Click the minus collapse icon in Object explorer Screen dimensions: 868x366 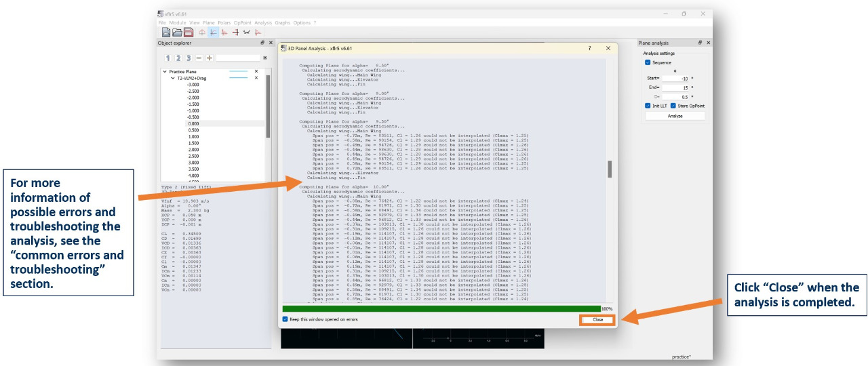(199, 58)
